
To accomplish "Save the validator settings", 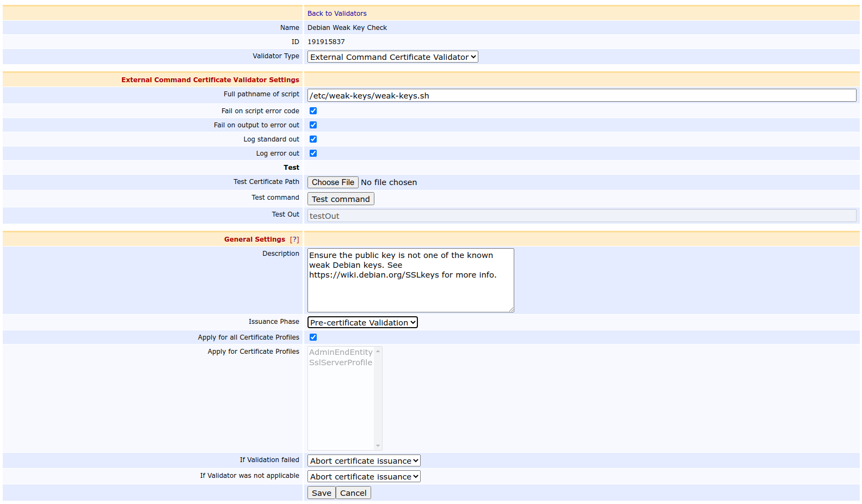I will [x=321, y=493].
